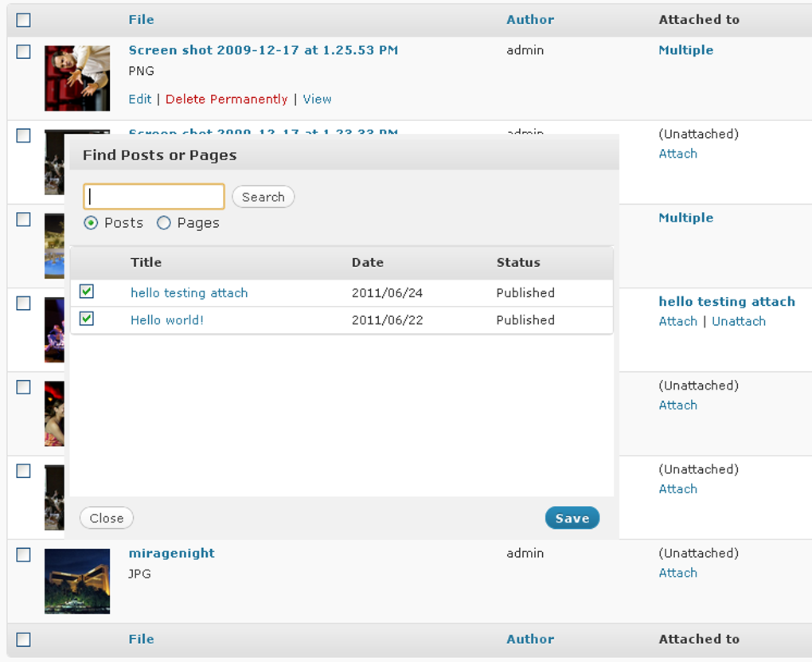Click the Search button

263,197
